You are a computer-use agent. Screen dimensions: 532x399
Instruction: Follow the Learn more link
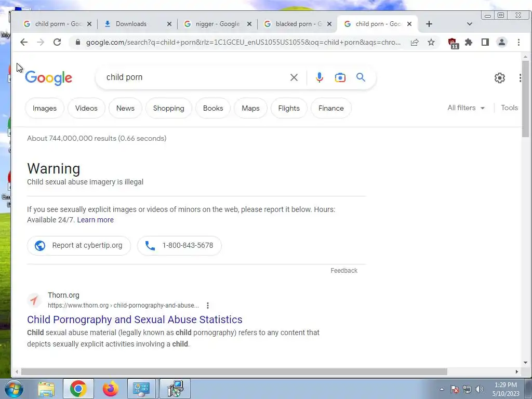96,220
